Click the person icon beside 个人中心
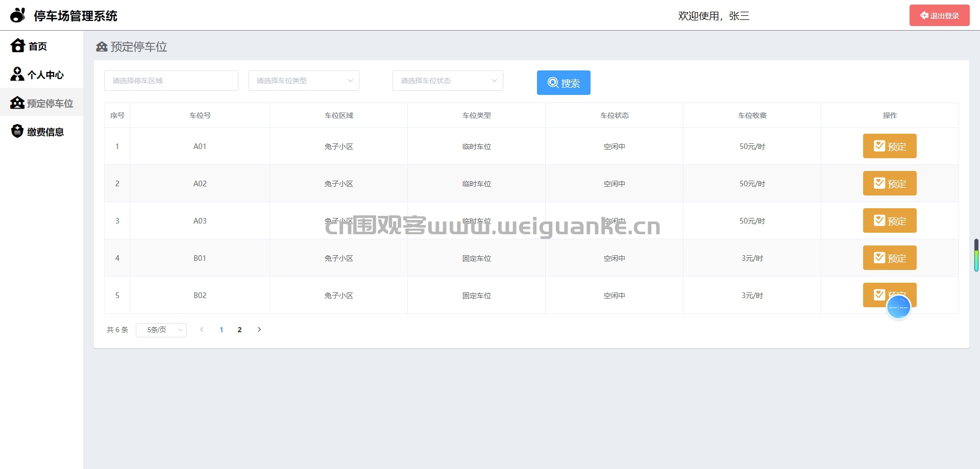 coord(17,74)
